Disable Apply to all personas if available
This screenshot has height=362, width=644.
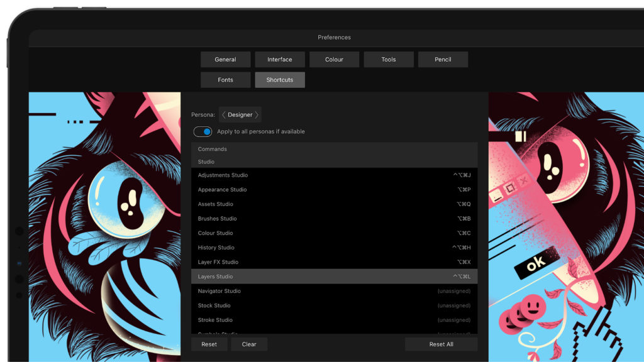coord(202,131)
